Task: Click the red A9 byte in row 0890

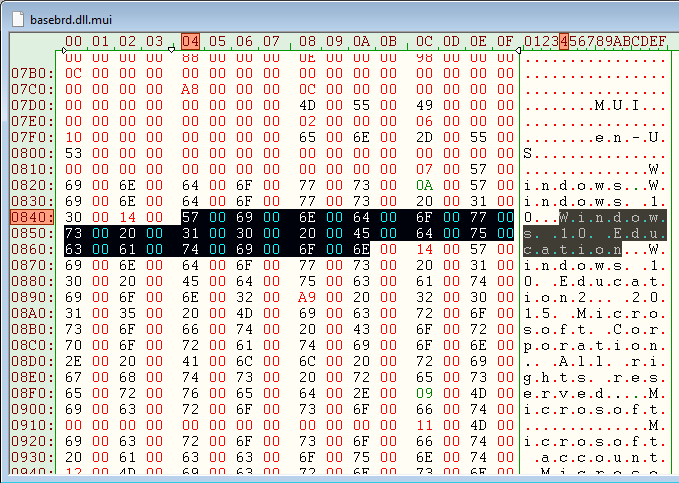Action: click(x=307, y=297)
